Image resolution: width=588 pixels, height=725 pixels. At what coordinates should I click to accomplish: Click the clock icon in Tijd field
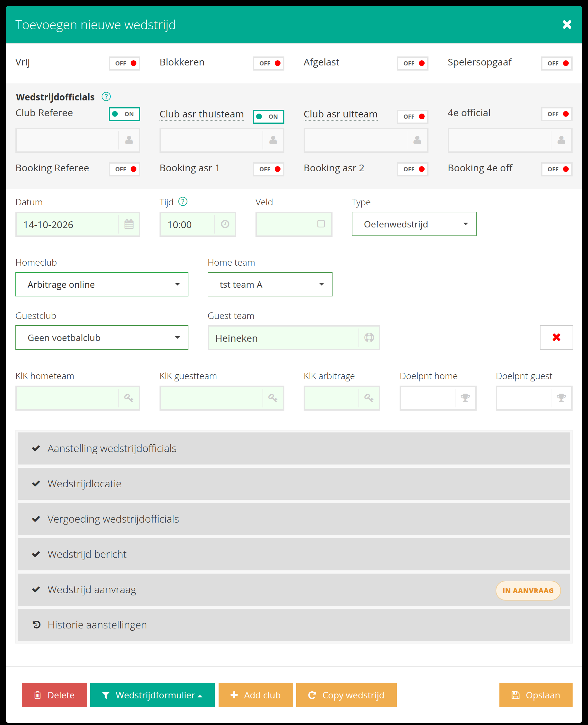[x=225, y=224]
